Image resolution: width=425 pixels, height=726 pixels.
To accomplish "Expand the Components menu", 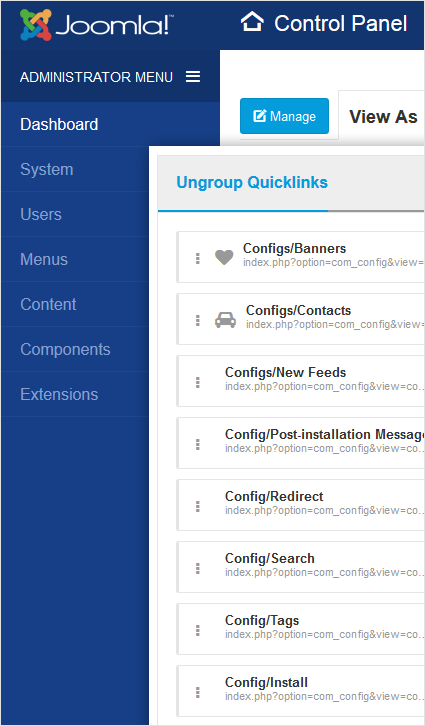I will pos(75,349).
